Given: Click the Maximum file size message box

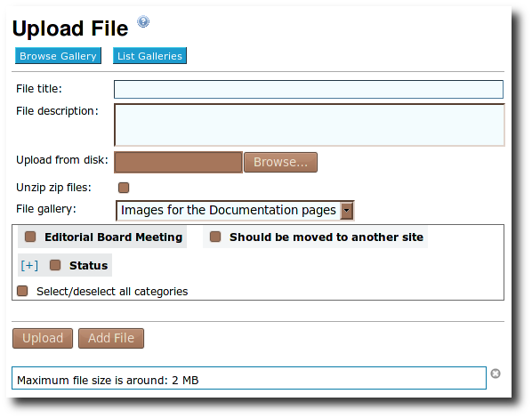Looking at the screenshot, I should coord(249,378).
